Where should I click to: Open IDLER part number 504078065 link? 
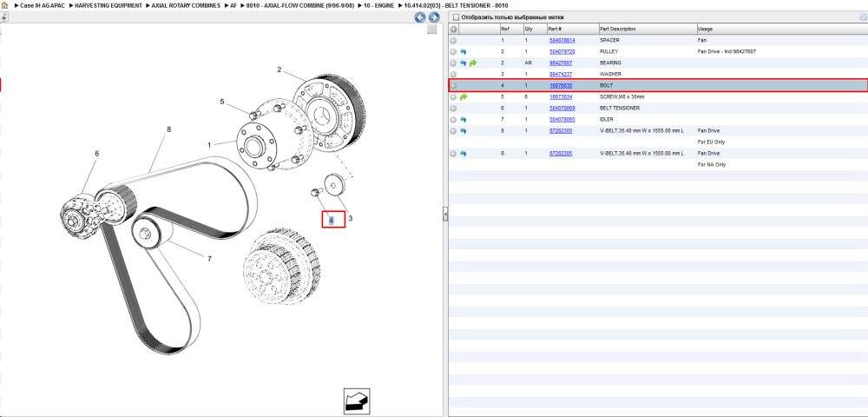point(562,120)
